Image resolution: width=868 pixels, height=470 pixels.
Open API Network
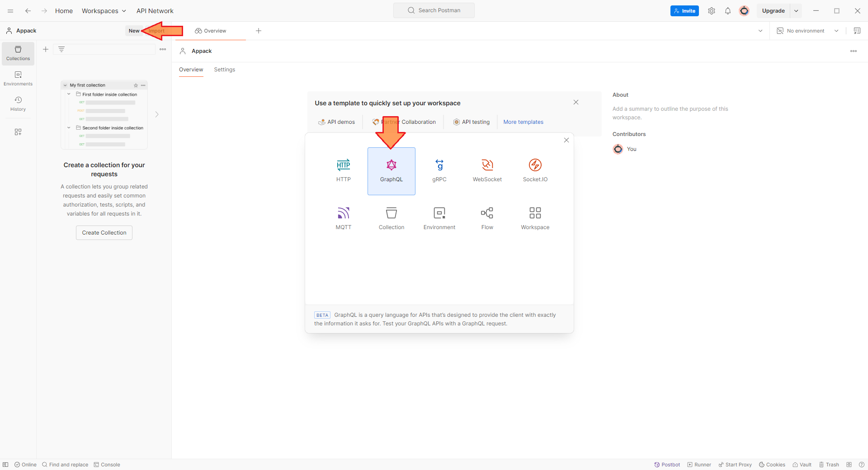(x=155, y=11)
